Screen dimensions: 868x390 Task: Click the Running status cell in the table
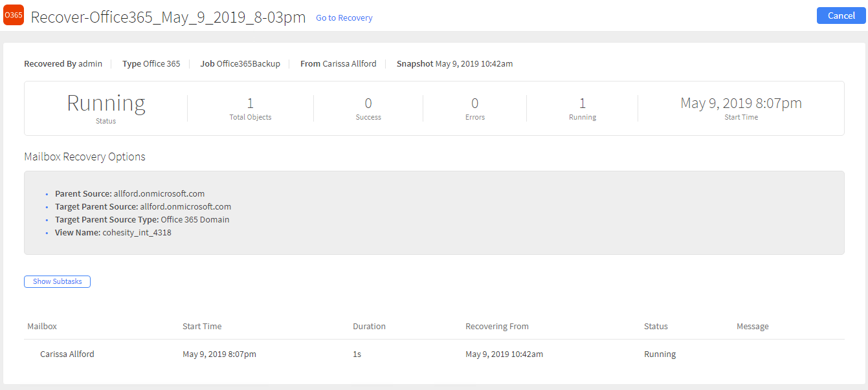click(x=660, y=354)
